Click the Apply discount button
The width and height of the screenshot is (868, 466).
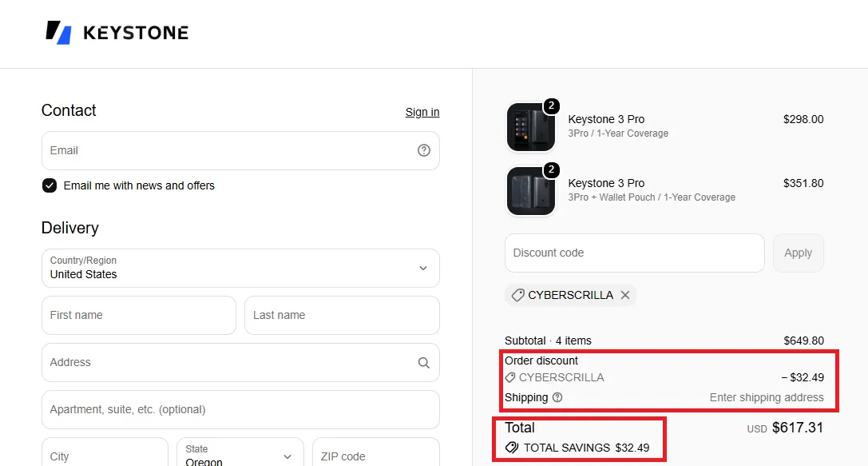click(x=799, y=253)
